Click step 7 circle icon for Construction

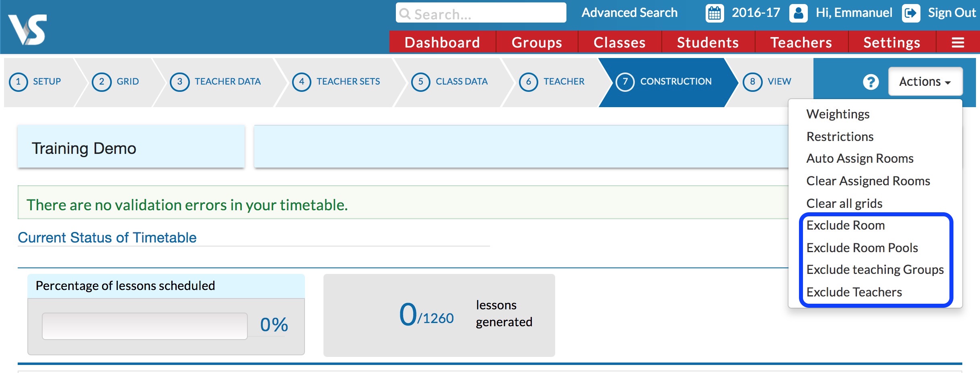[x=625, y=82]
